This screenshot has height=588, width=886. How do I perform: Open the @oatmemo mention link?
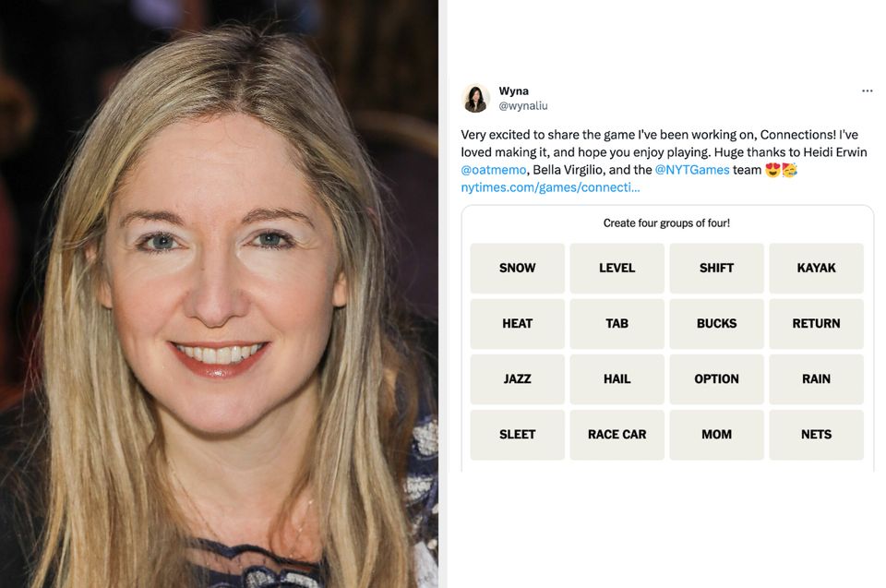[x=493, y=170]
